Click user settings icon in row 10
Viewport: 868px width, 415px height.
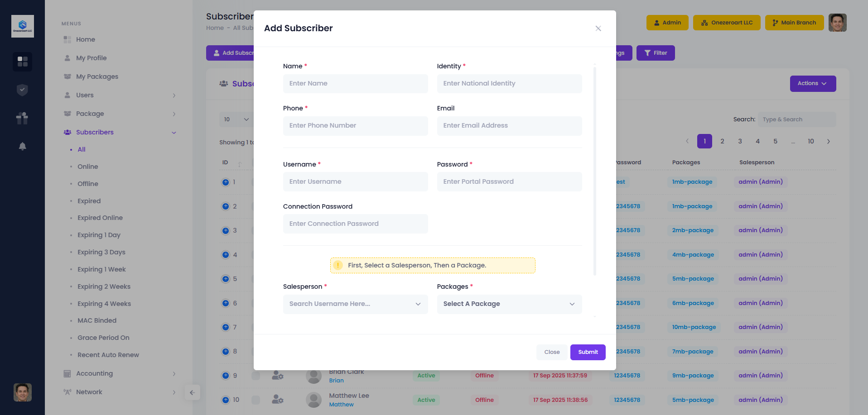tap(277, 400)
